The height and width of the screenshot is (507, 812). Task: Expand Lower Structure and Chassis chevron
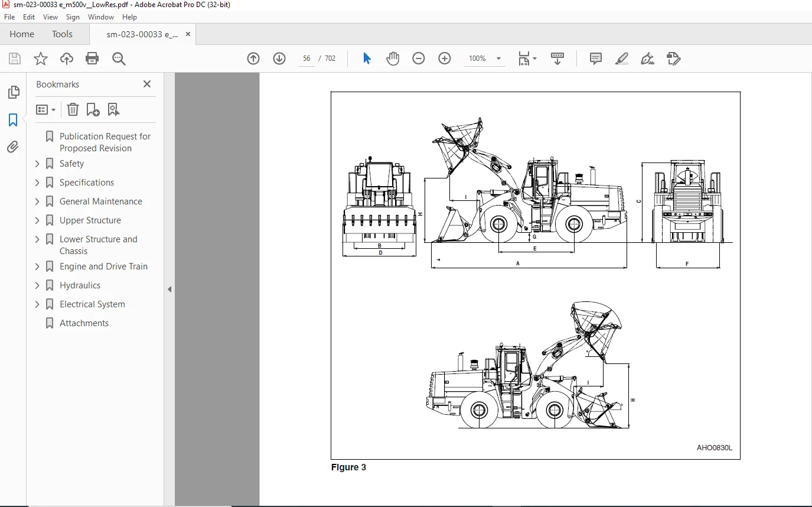coord(37,239)
